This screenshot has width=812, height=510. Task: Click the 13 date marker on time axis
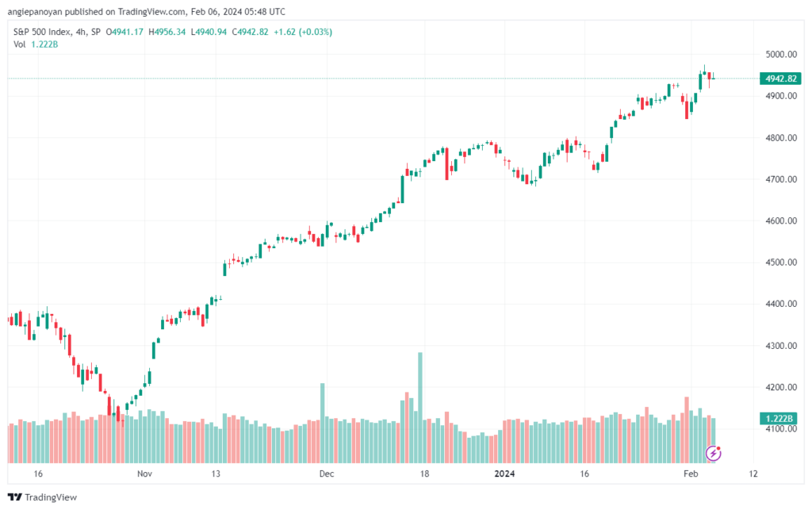pos(216,474)
